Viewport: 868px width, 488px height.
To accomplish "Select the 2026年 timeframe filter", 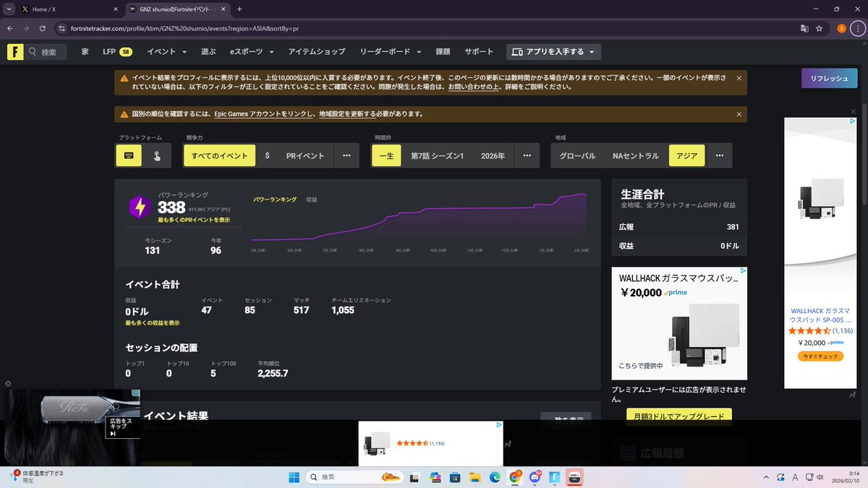I will [493, 155].
